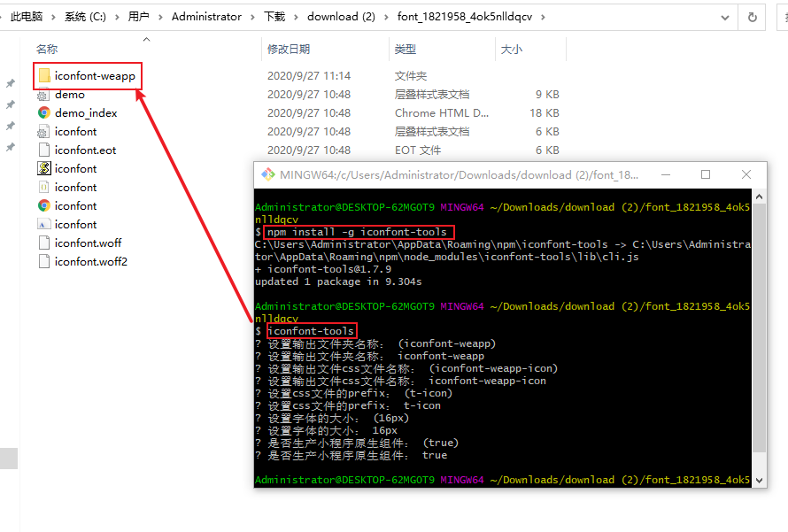This screenshot has width=788, height=532.
Task: Expand the chevron after download (2) breadcrumb
Action: [x=386, y=17]
